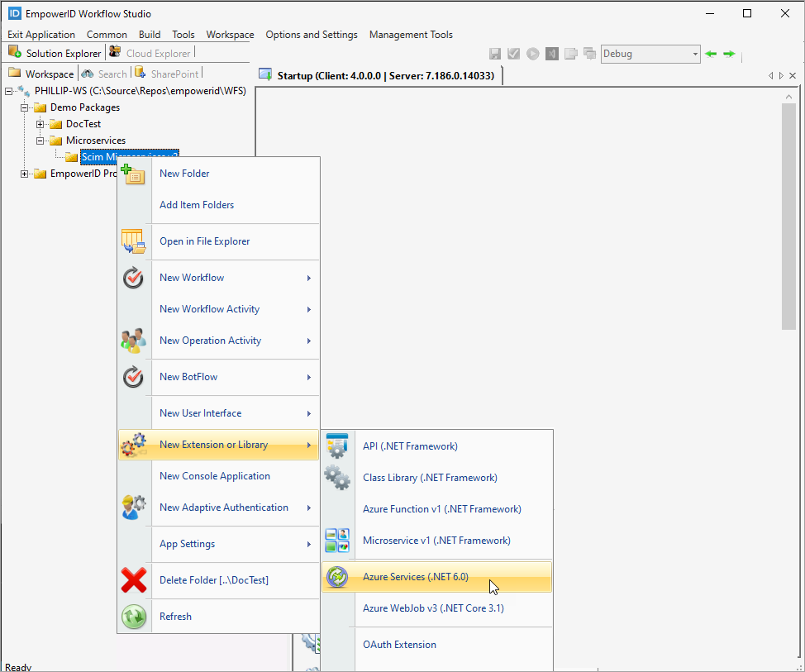Open the Management Tools menu
Image resolution: width=805 pixels, height=672 pixels.
[x=411, y=35]
